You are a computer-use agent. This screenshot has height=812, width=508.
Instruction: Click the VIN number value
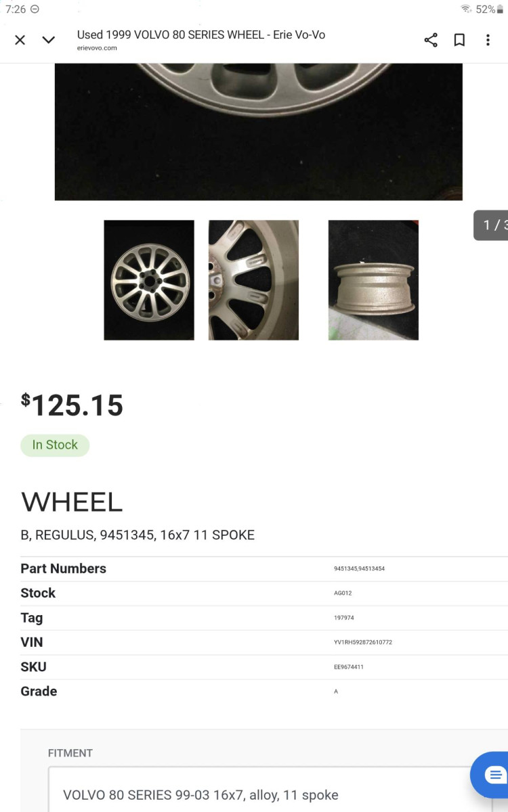point(363,642)
